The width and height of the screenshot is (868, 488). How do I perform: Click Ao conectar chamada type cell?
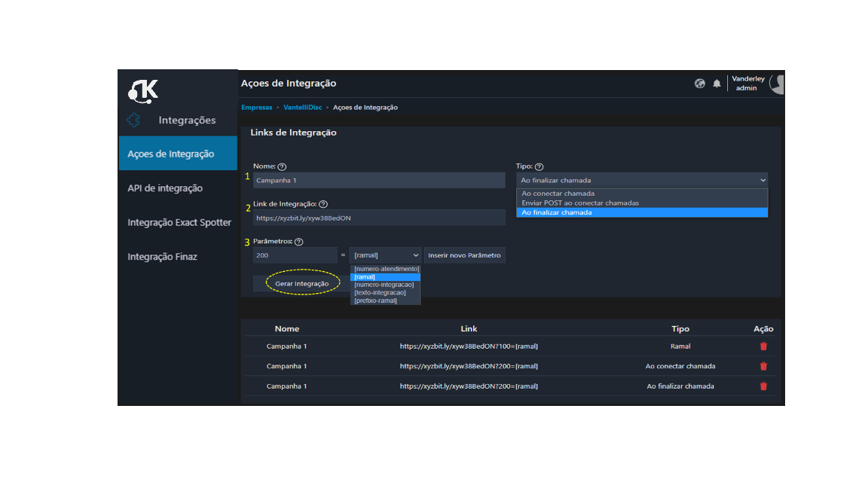pyautogui.click(x=680, y=366)
